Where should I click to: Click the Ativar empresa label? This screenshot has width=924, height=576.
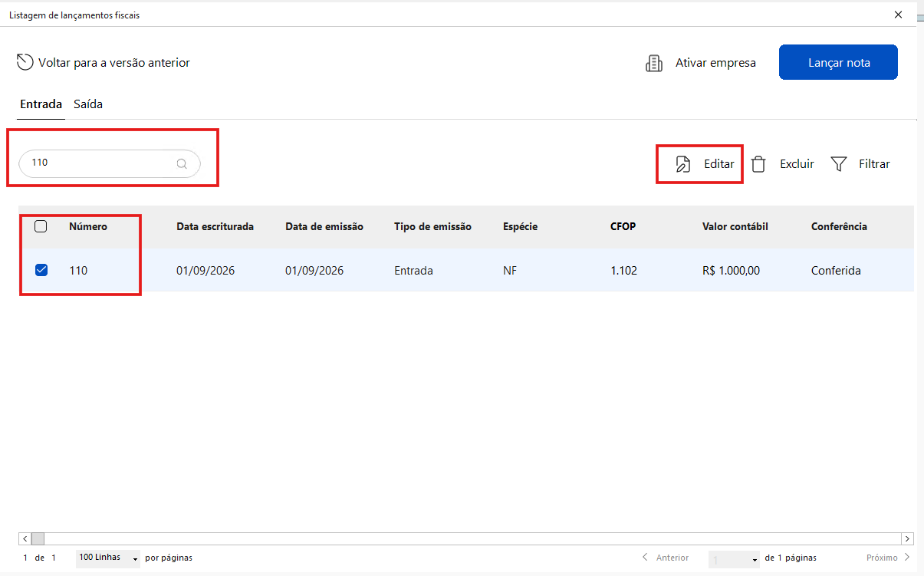[715, 63]
